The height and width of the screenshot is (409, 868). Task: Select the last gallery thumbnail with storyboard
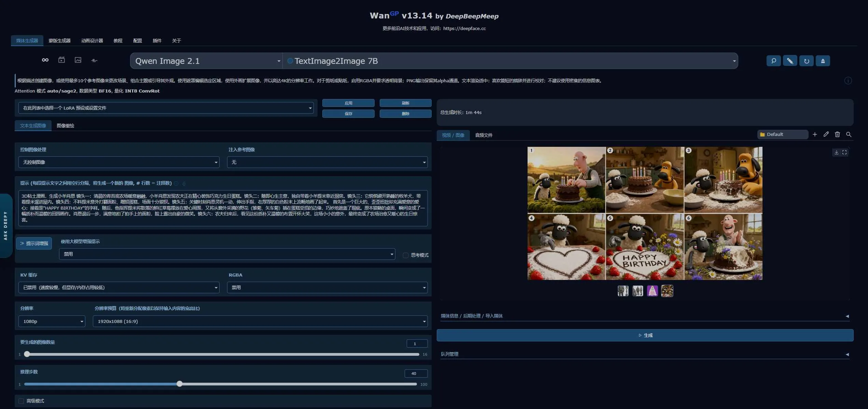(667, 291)
